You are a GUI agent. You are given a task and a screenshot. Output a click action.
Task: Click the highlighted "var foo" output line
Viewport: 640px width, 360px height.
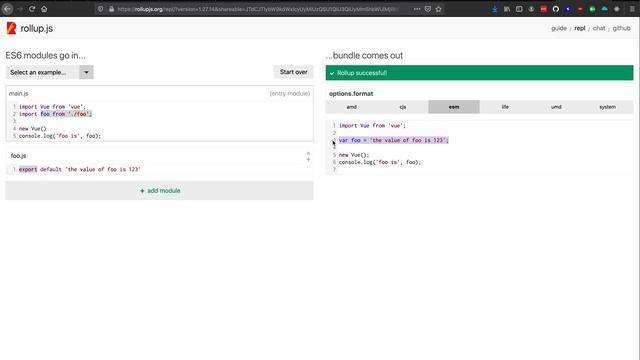coord(393,140)
